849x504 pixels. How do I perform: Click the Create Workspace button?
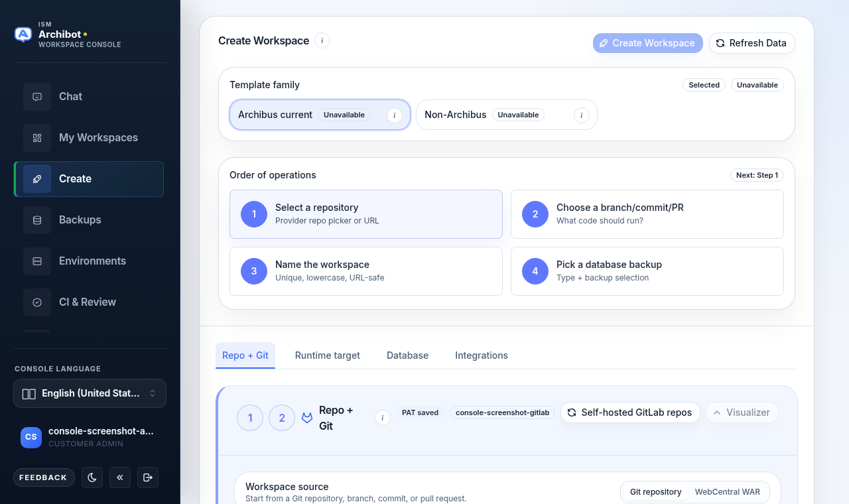click(x=647, y=43)
